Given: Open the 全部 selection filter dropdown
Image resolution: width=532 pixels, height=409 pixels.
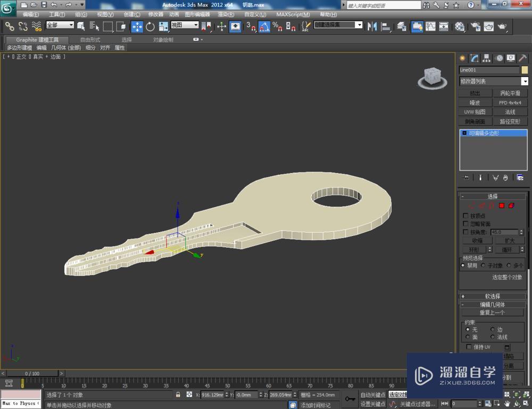Looking at the screenshot, I should pos(60,25).
